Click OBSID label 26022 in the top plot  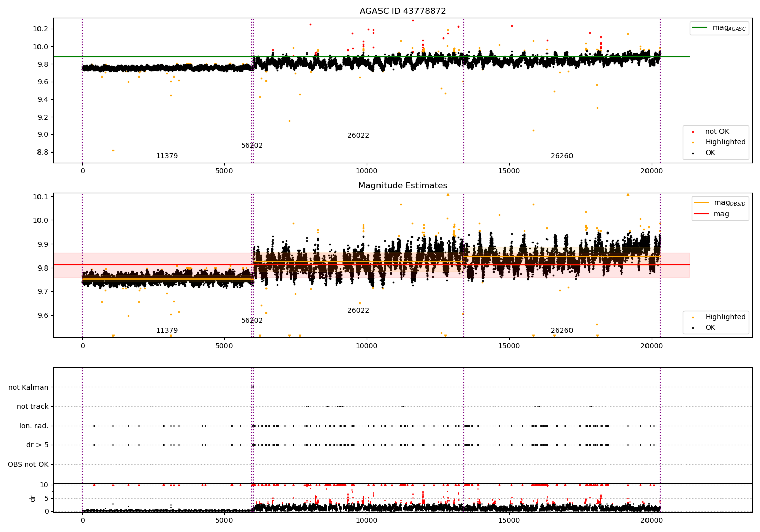pos(358,136)
